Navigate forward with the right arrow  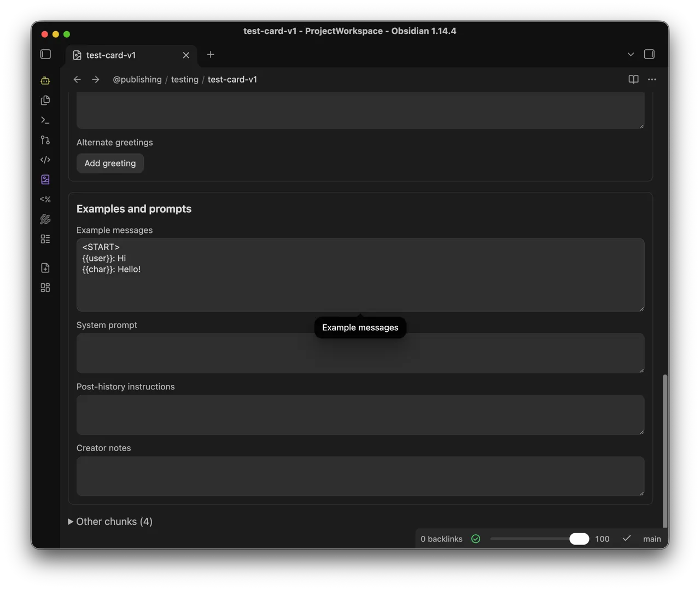click(x=96, y=79)
